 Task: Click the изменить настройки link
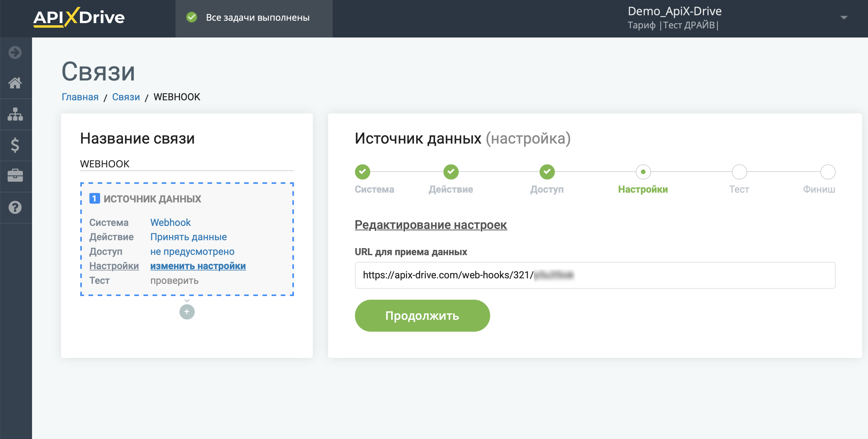click(198, 266)
